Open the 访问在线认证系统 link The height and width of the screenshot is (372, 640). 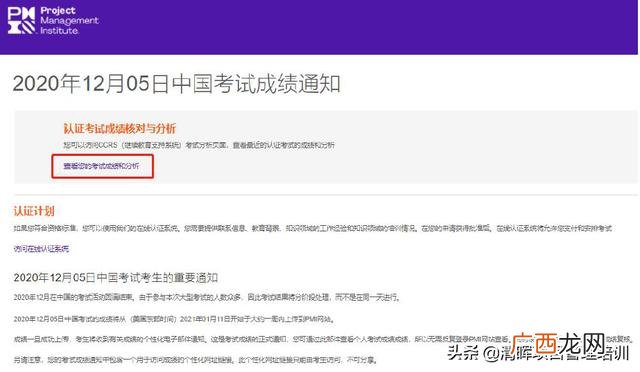point(41,249)
